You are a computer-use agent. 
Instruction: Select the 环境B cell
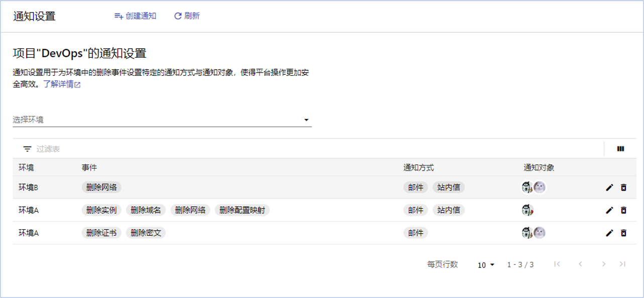coord(29,188)
